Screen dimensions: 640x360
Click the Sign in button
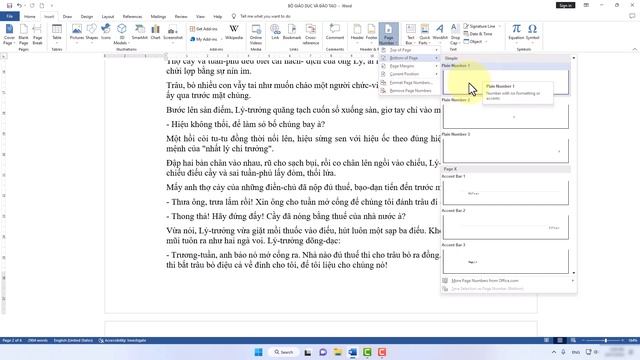tap(565, 5)
